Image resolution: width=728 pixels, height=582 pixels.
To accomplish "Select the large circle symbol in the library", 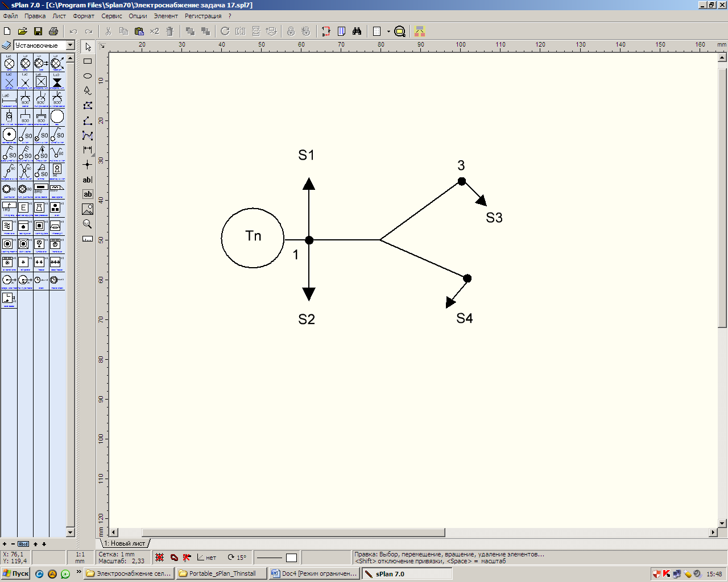I will (57, 117).
